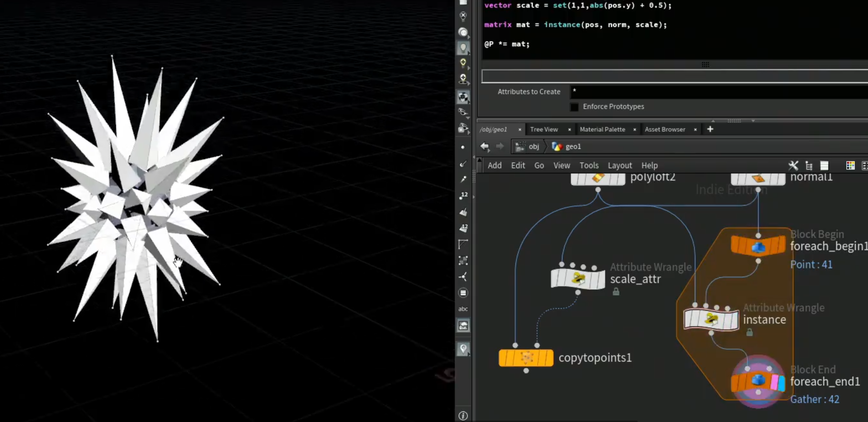The width and height of the screenshot is (868, 422).
Task: Open the Layout menu in network editor
Action: (620, 165)
